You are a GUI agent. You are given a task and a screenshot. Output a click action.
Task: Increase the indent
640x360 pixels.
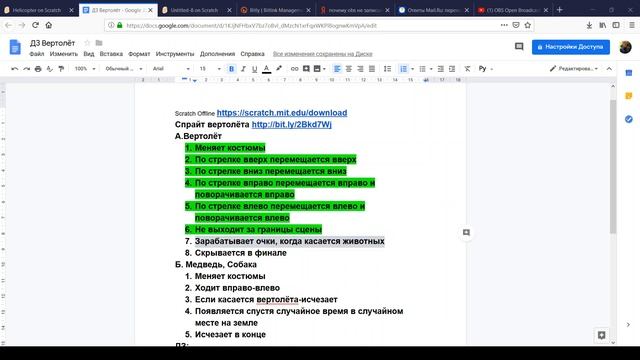[x=452, y=69]
